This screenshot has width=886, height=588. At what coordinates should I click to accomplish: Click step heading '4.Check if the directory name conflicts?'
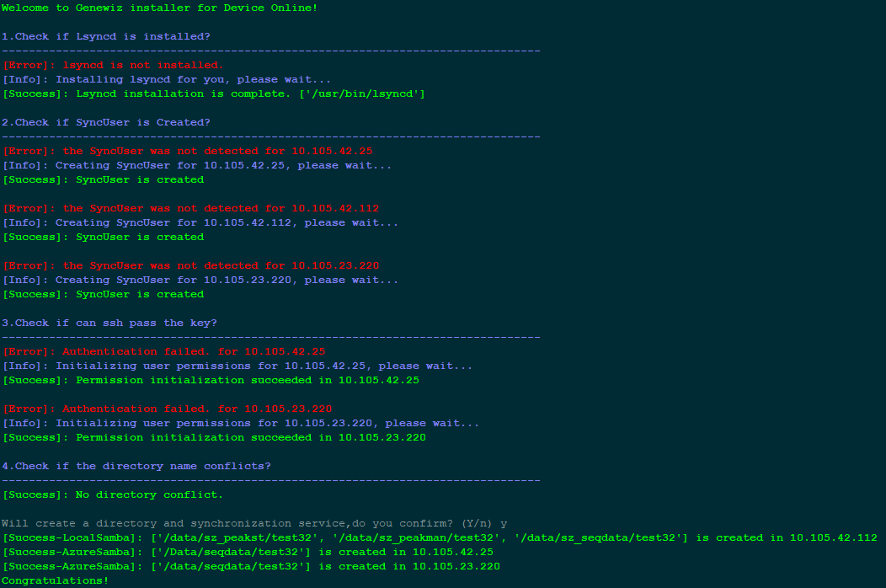(x=135, y=466)
